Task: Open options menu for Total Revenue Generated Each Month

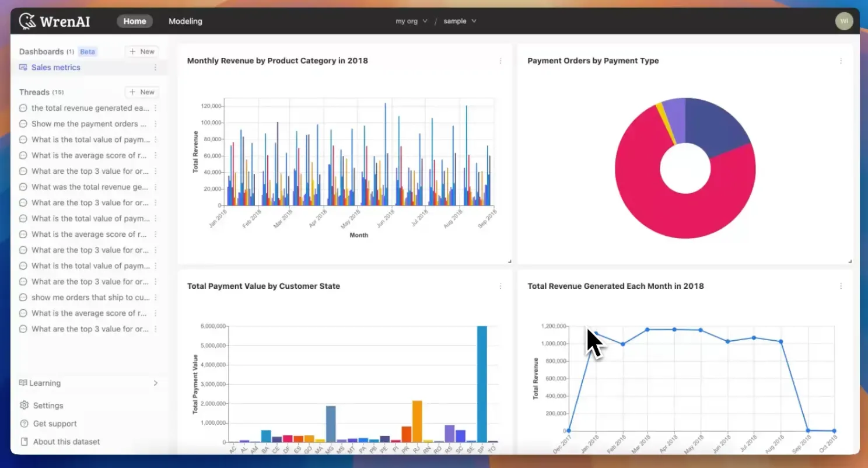Action: [841, 286]
